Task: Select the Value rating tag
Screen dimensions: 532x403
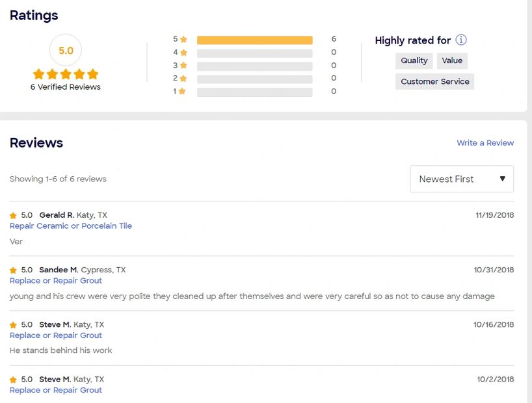Action: tap(452, 60)
